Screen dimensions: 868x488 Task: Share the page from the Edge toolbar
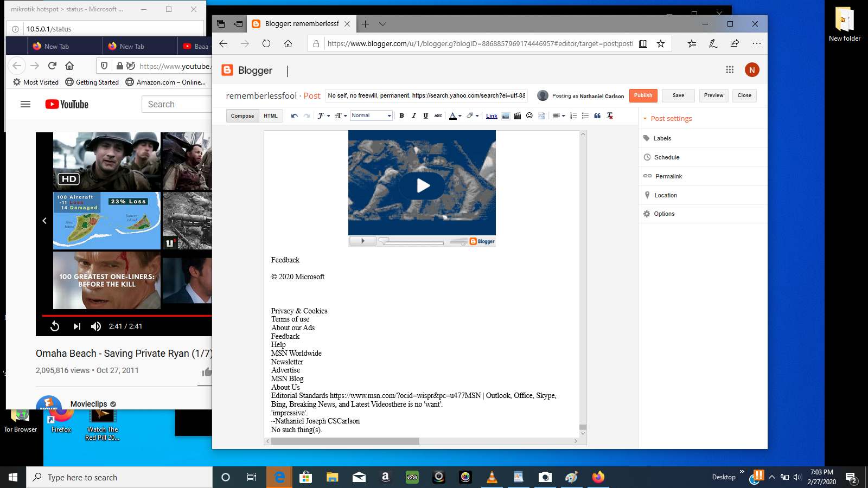[x=735, y=43]
